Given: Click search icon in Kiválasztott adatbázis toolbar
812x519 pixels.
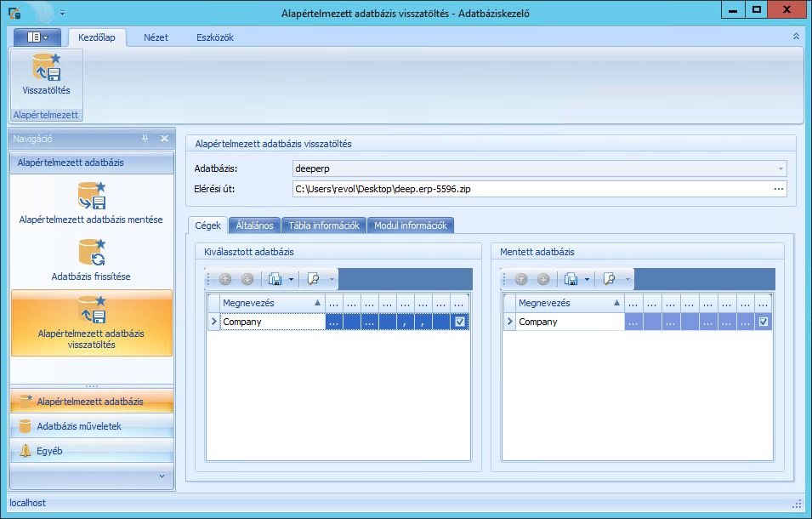Looking at the screenshot, I should point(313,279).
